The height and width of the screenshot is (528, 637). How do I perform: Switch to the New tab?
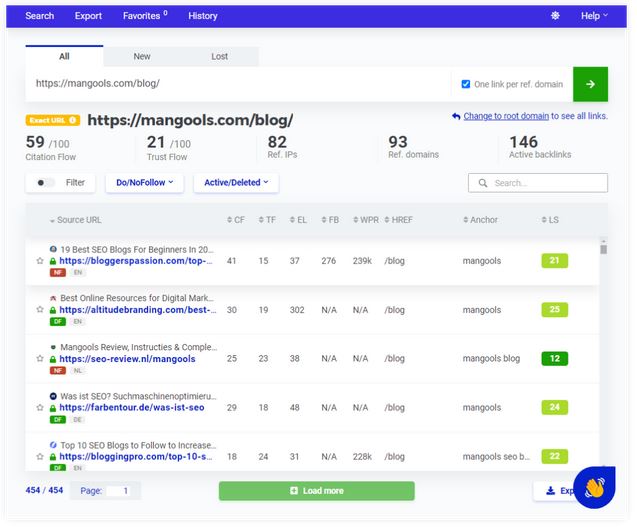tap(142, 56)
